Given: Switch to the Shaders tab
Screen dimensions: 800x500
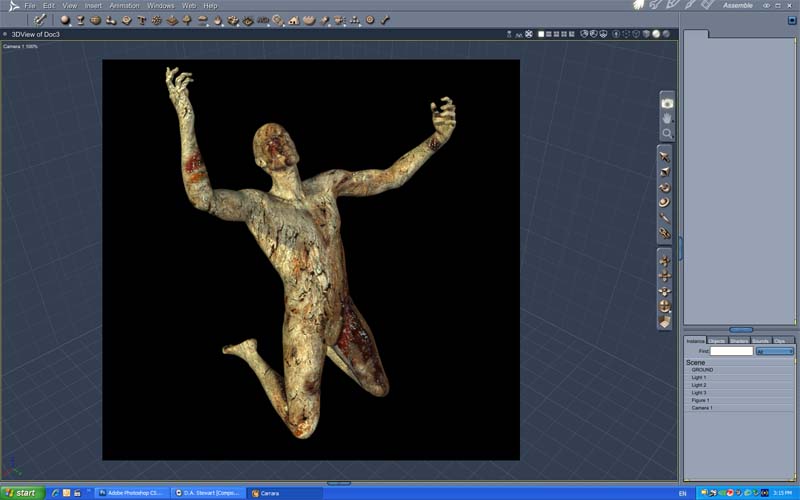Looking at the screenshot, I should (x=739, y=340).
